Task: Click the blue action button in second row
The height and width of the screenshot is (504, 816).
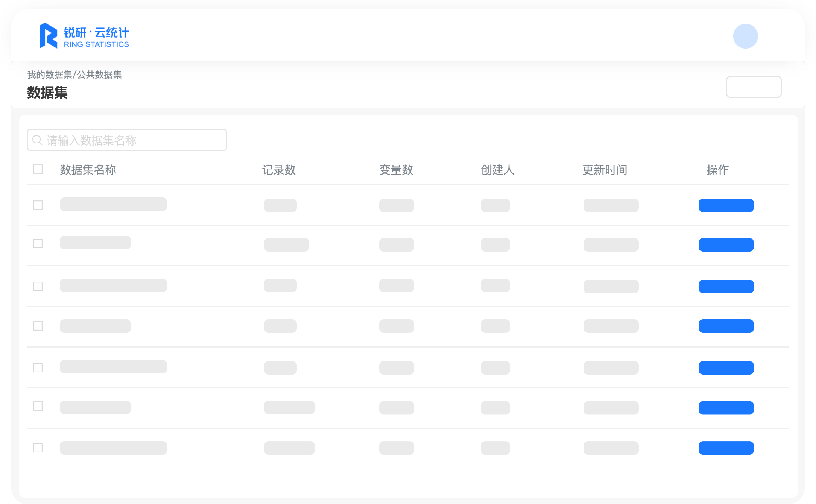Action: coord(726,245)
